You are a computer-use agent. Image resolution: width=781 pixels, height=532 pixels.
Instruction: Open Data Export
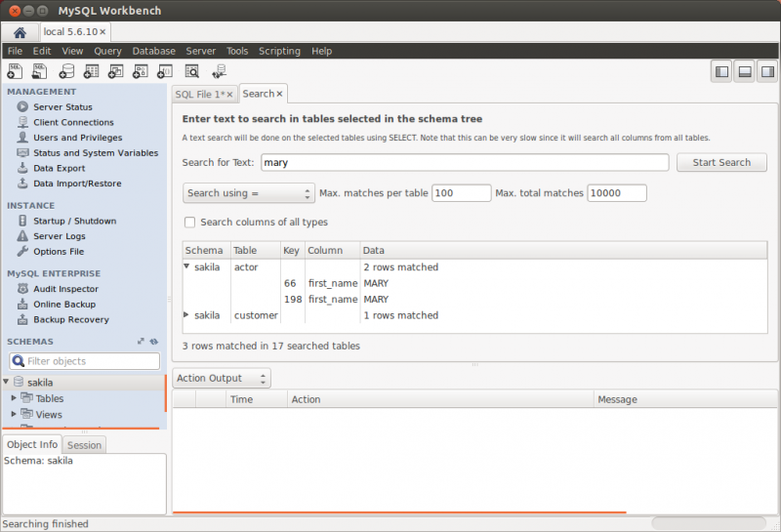59,168
